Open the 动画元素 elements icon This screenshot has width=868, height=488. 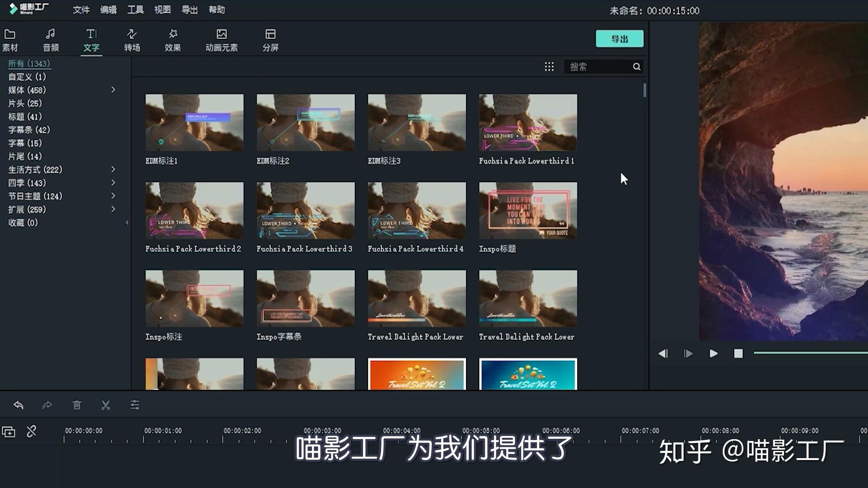[x=222, y=34]
